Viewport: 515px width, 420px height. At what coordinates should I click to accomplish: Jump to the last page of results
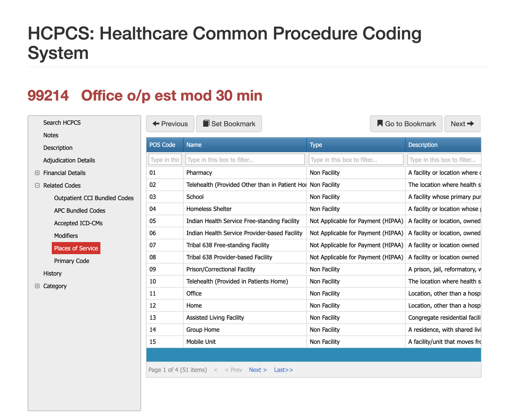[x=283, y=370]
